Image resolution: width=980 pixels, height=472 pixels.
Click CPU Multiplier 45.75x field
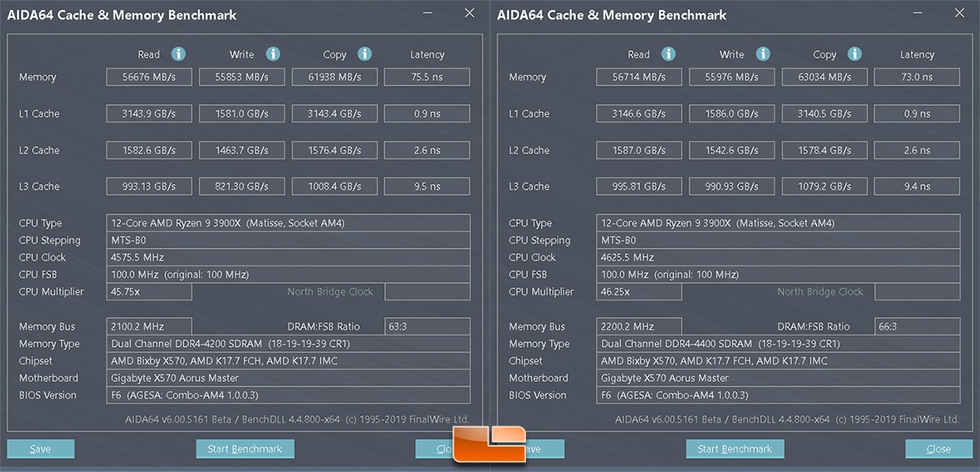pyautogui.click(x=149, y=292)
